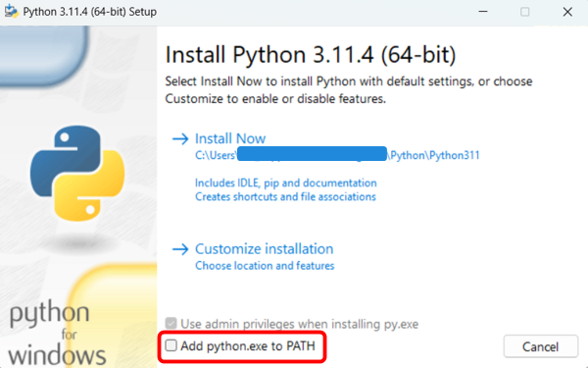
Task: Click 'Includes IDLE, pip and documentation' text
Action: (286, 183)
